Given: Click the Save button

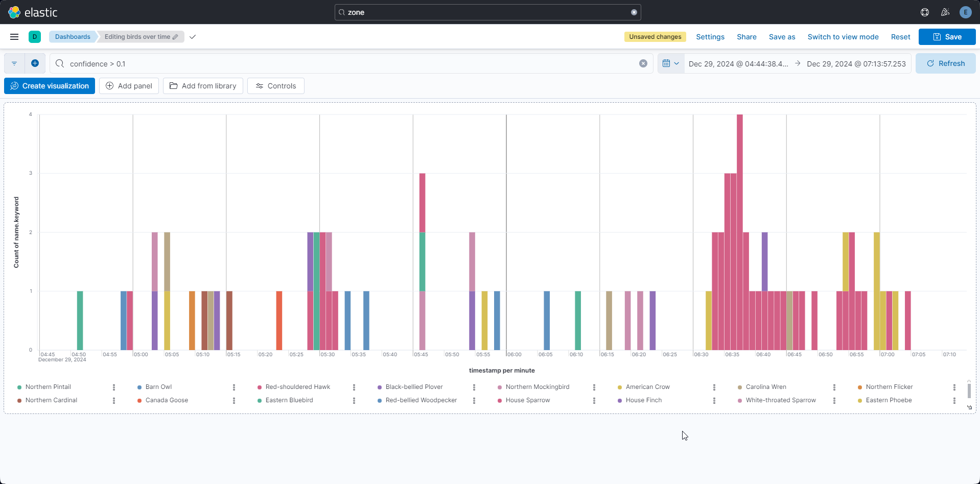Looking at the screenshot, I should [947, 37].
